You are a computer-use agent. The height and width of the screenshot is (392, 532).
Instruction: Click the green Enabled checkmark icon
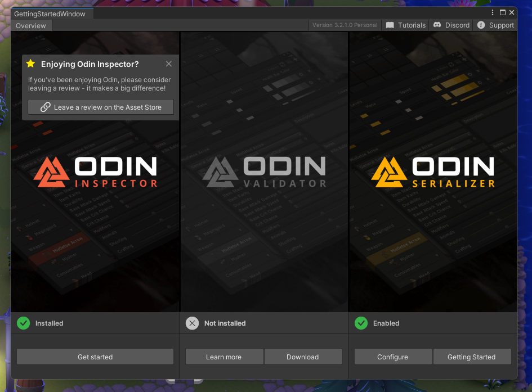(361, 323)
